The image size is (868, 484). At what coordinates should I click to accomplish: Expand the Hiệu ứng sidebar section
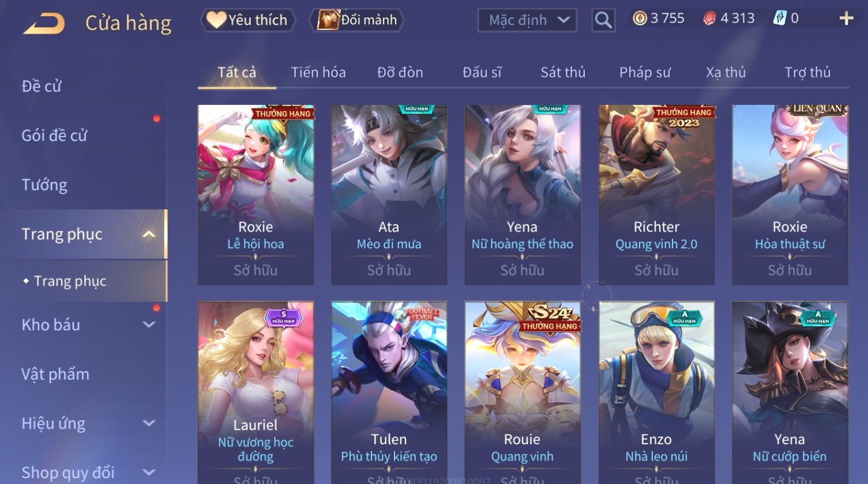click(x=149, y=423)
